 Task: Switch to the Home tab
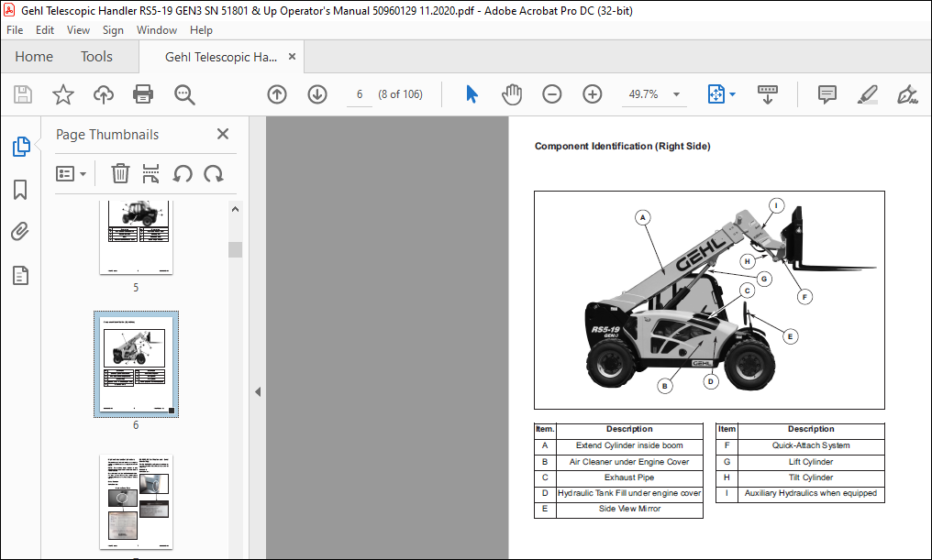[x=34, y=57]
